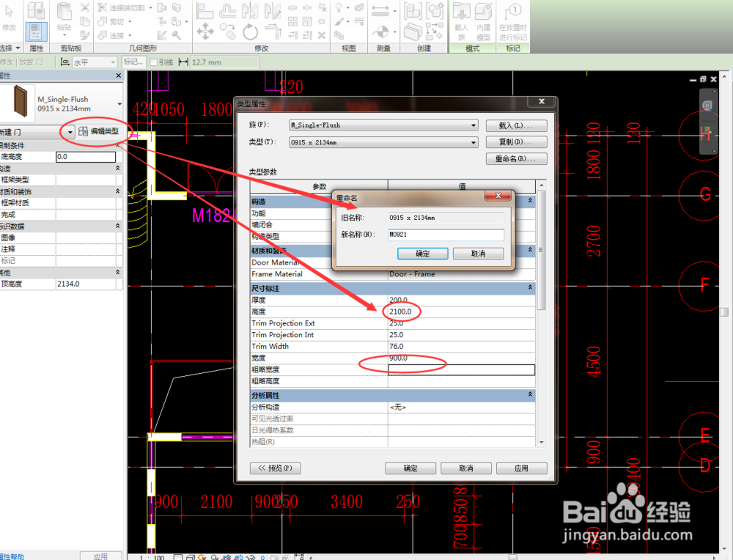Open the Family (族) combo box
This screenshot has height=560, width=733.
(383, 125)
